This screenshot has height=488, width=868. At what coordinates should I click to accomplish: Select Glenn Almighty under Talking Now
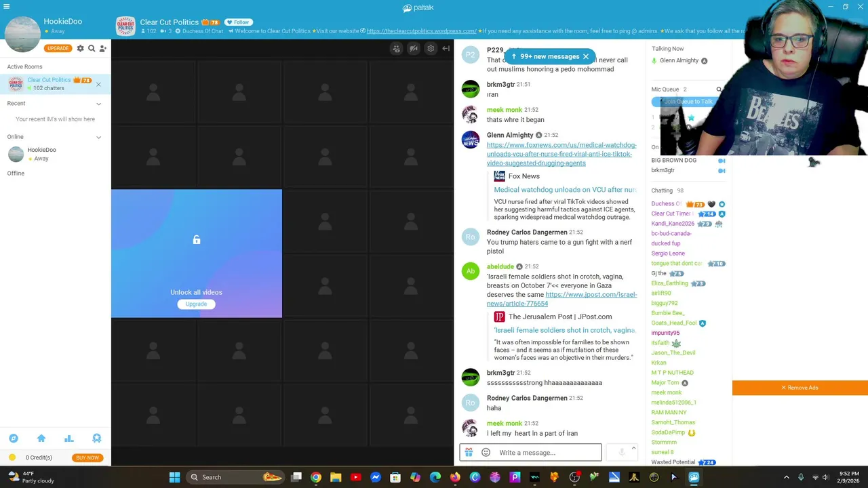(679, 60)
